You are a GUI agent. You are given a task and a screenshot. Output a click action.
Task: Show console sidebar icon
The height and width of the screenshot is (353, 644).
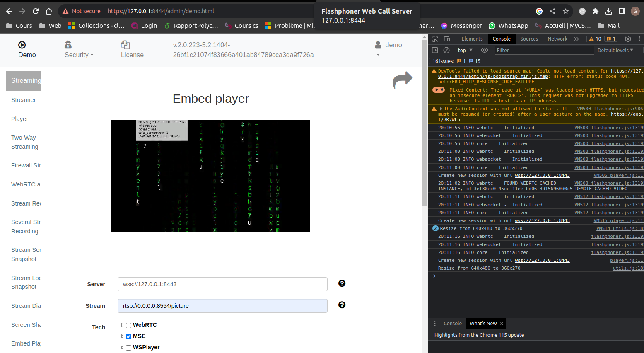[x=435, y=50]
